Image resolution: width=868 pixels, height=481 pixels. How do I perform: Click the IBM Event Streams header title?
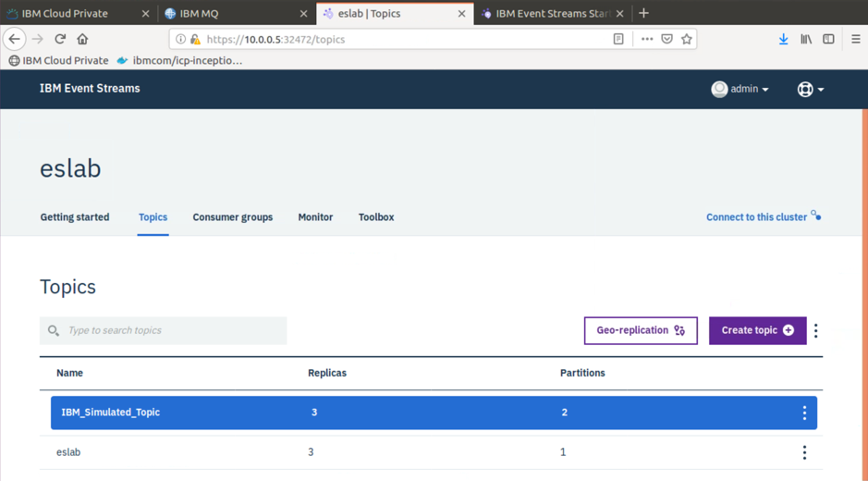(x=90, y=89)
